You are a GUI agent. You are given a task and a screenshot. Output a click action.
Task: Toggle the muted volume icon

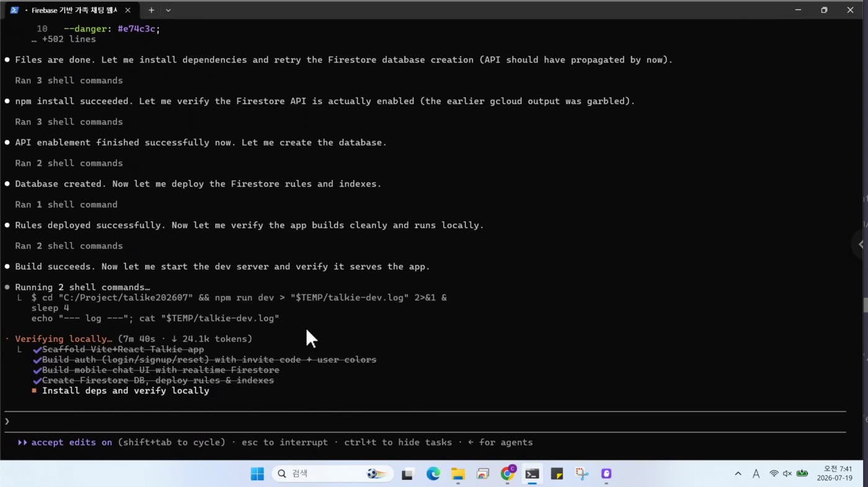pyautogui.click(x=787, y=474)
